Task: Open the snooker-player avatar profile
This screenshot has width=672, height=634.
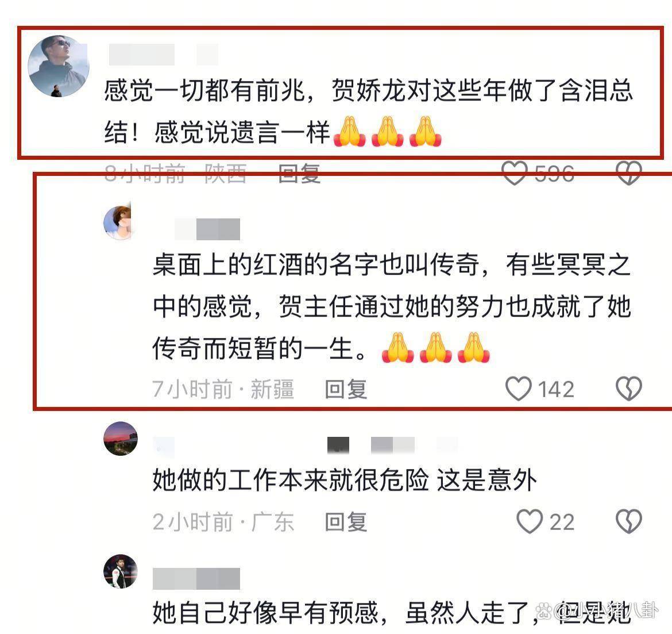Action: [121, 571]
